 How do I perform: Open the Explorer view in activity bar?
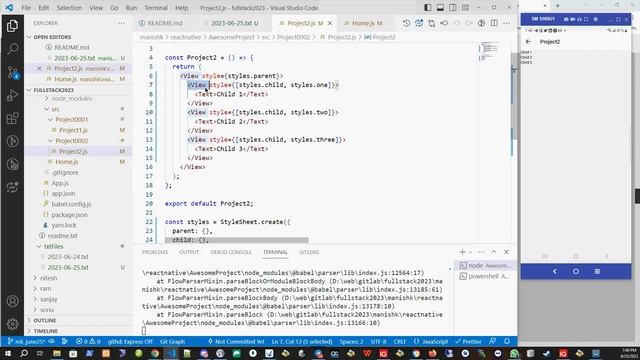[12, 26]
